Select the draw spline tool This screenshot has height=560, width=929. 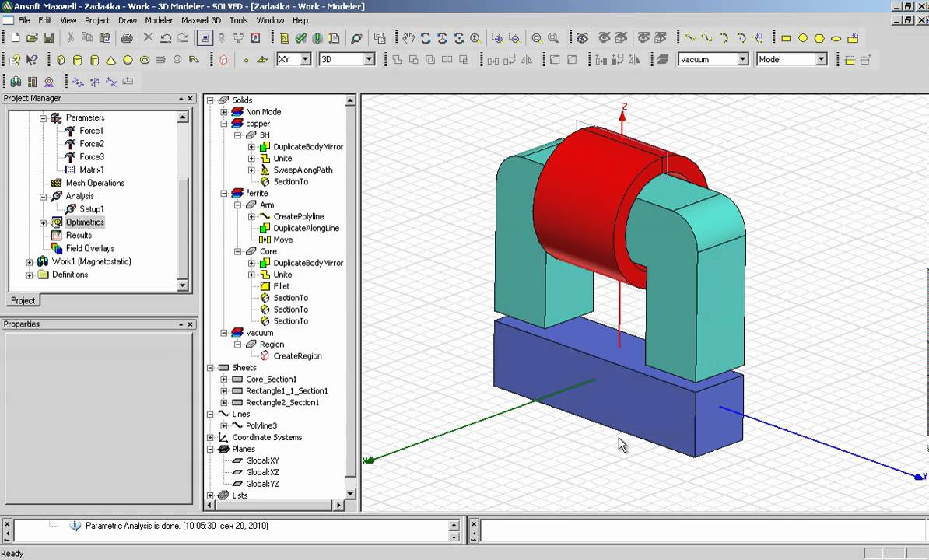[x=706, y=38]
